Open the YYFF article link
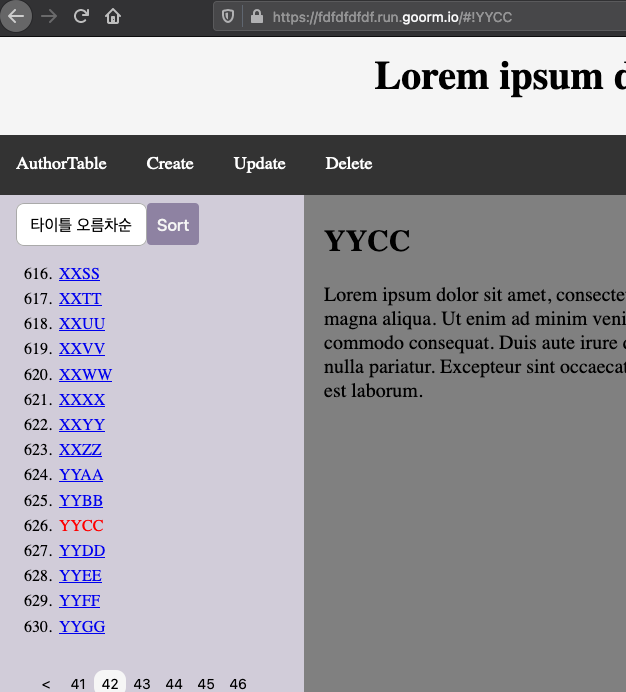The width and height of the screenshot is (626, 692). click(79, 601)
